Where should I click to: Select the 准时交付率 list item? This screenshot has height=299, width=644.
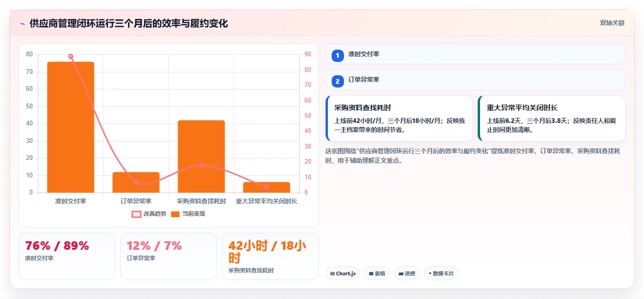475,54
